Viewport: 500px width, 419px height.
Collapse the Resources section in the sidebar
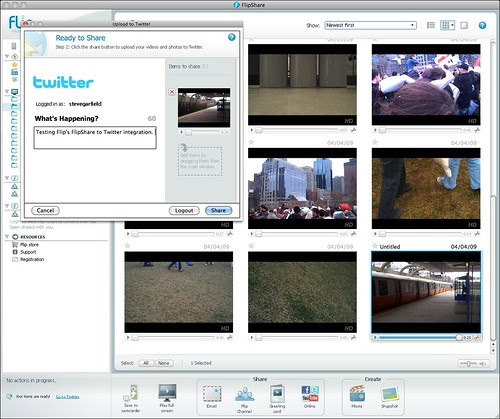click(x=7, y=237)
